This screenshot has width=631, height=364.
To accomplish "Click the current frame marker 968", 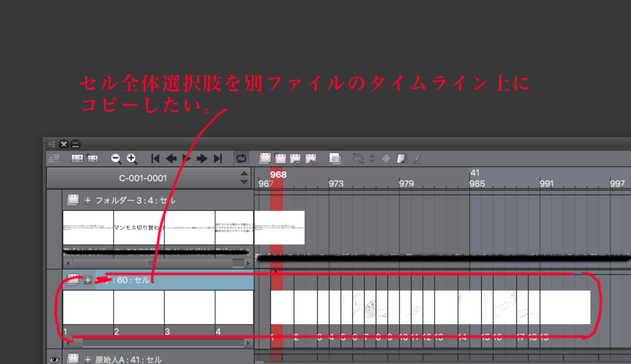I will 278,175.
